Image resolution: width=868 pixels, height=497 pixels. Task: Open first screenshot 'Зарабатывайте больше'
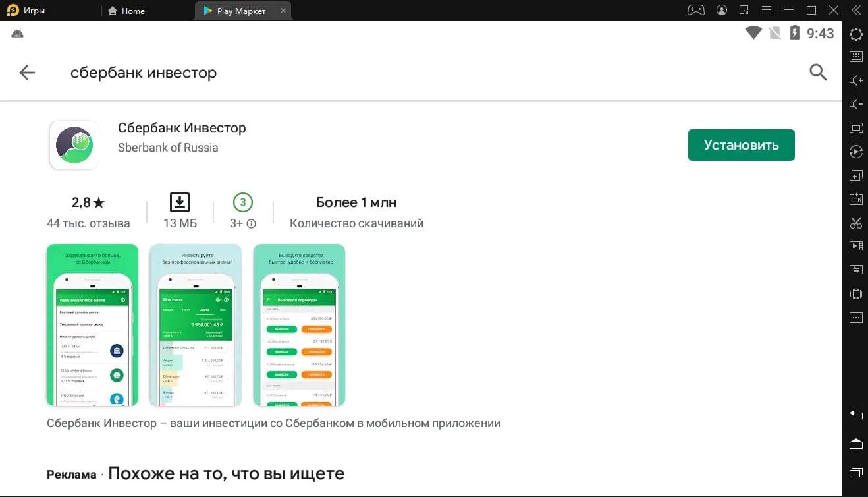92,325
